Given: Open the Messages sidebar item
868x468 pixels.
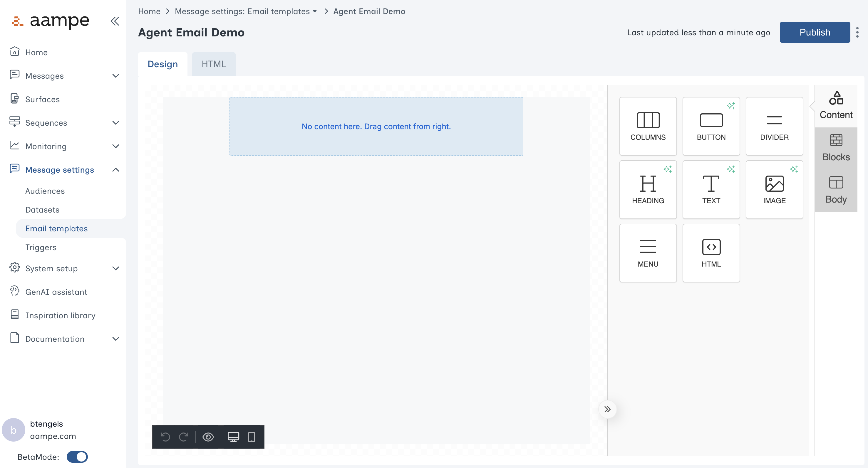Looking at the screenshot, I should pyautogui.click(x=44, y=76).
